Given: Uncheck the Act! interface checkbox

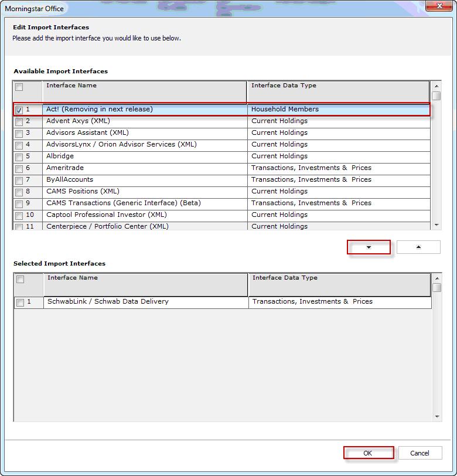Looking at the screenshot, I should pyautogui.click(x=19, y=110).
